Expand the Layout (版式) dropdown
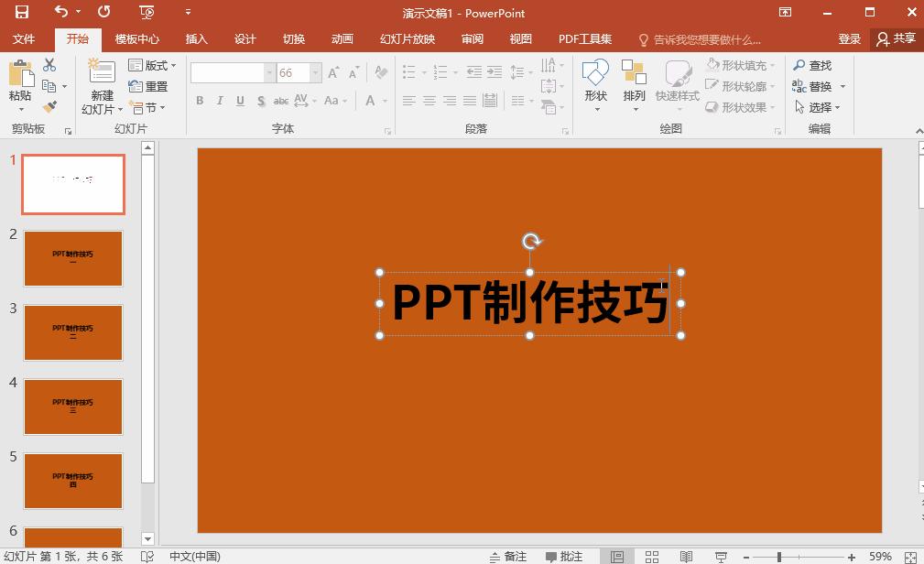The image size is (924, 564). [149, 65]
